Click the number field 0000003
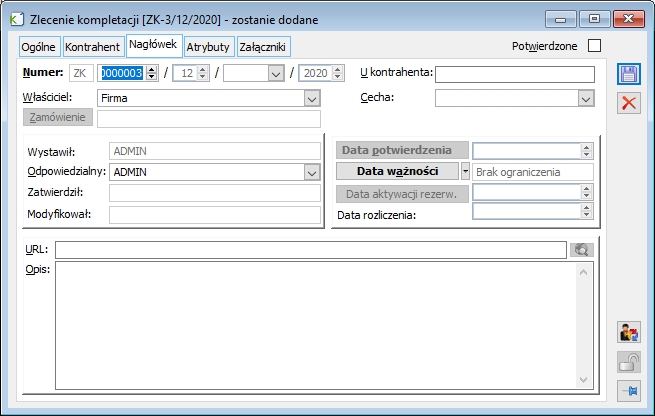 (122, 73)
